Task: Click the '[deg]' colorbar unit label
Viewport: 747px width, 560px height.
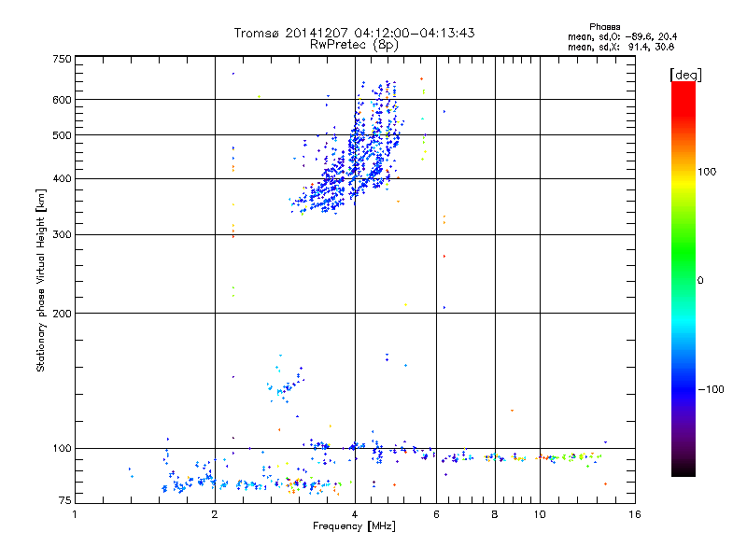Action: pyautogui.click(x=685, y=75)
